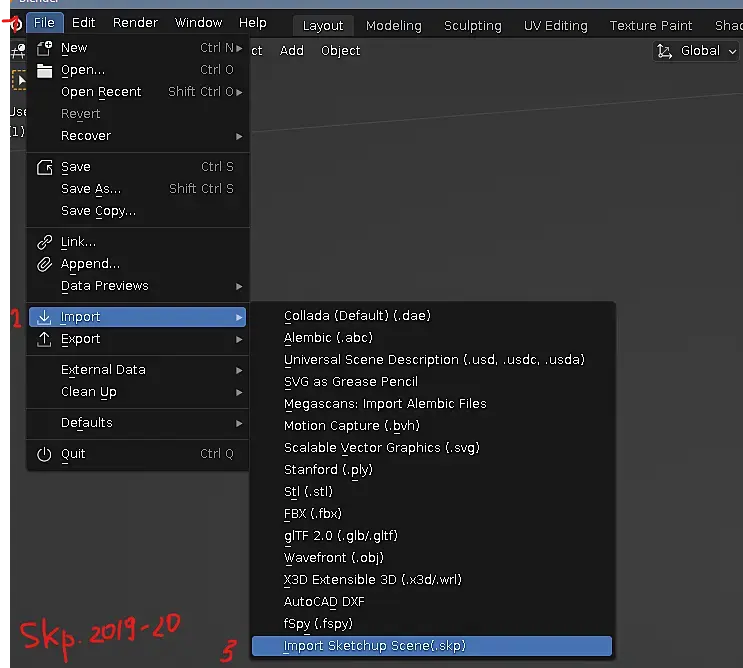The width and height of the screenshot is (743, 668).
Task: Choose Import Sketchup Scene(.skp)
Action: click(x=432, y=646)
